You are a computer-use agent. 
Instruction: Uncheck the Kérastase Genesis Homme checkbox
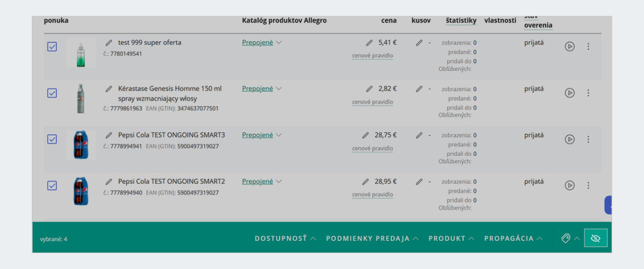pyautogui.click(x=52, y=93)
